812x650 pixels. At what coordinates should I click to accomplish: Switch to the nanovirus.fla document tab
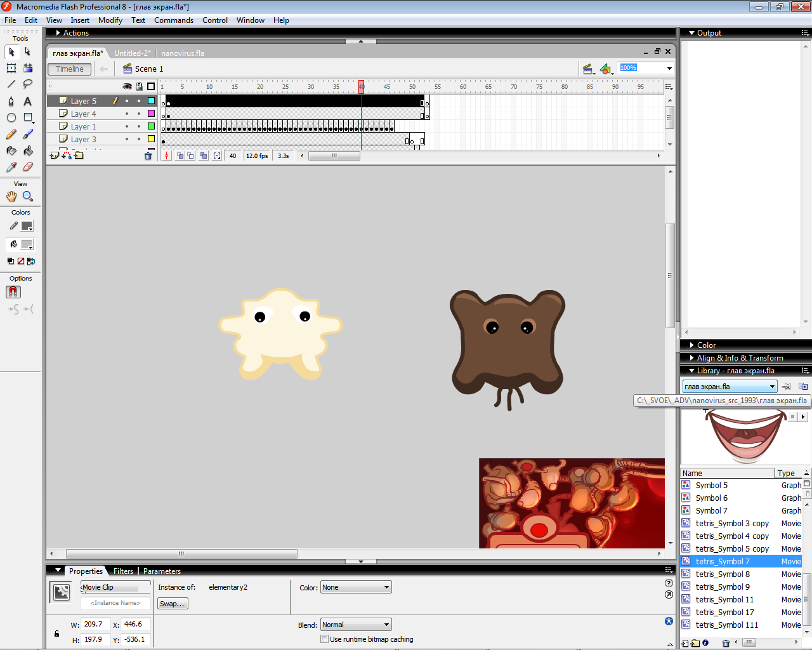coord(183,53)
